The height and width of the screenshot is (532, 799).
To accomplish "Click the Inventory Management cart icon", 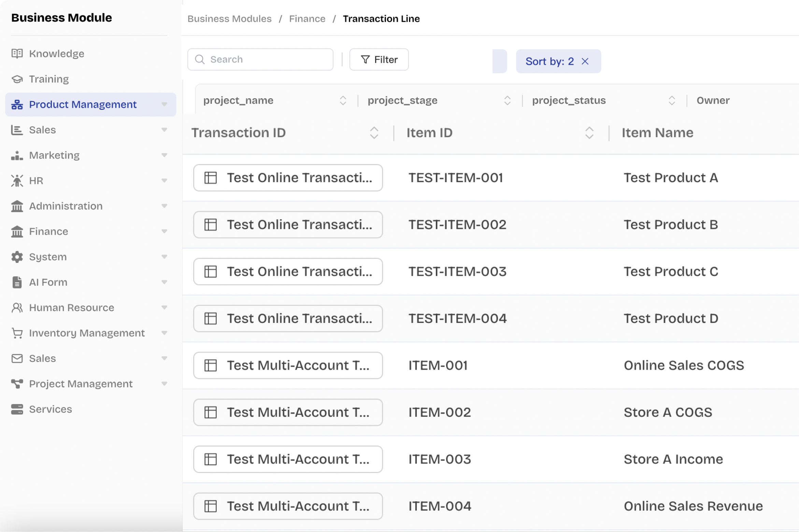I will tap(17, 333).
